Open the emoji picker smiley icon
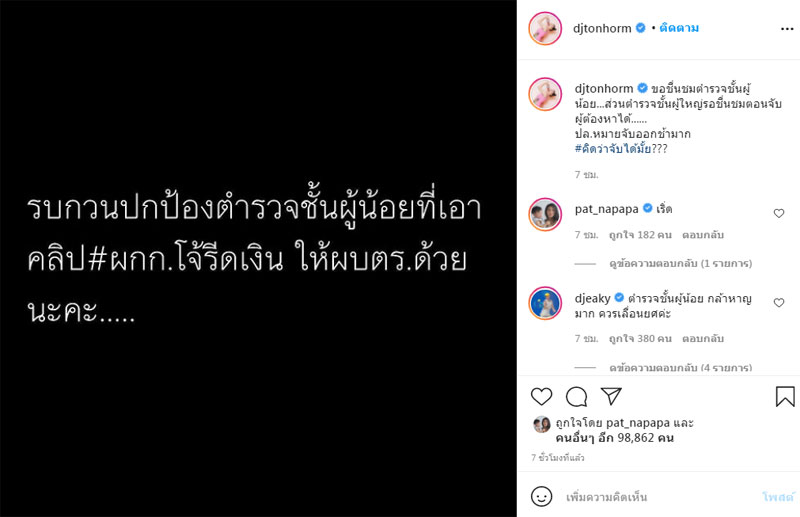This screenshot has width=800, height=517. point(541,497)
